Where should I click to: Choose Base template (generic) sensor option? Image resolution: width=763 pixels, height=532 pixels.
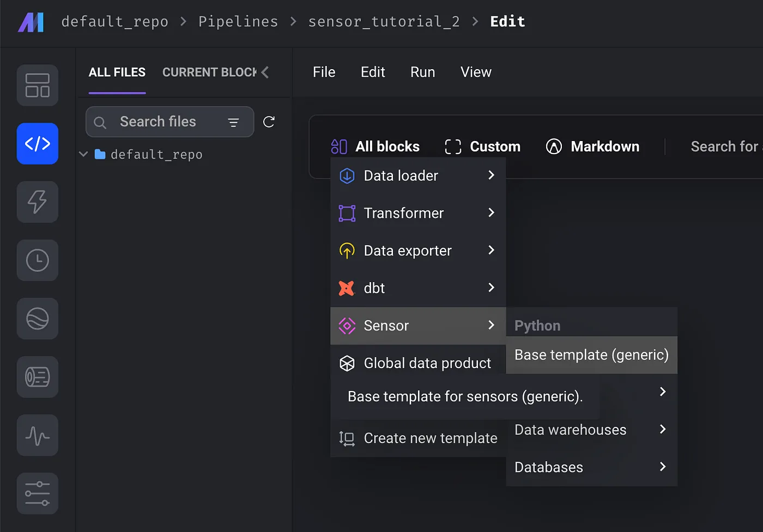pyautogui.click(x=591, y=355)
